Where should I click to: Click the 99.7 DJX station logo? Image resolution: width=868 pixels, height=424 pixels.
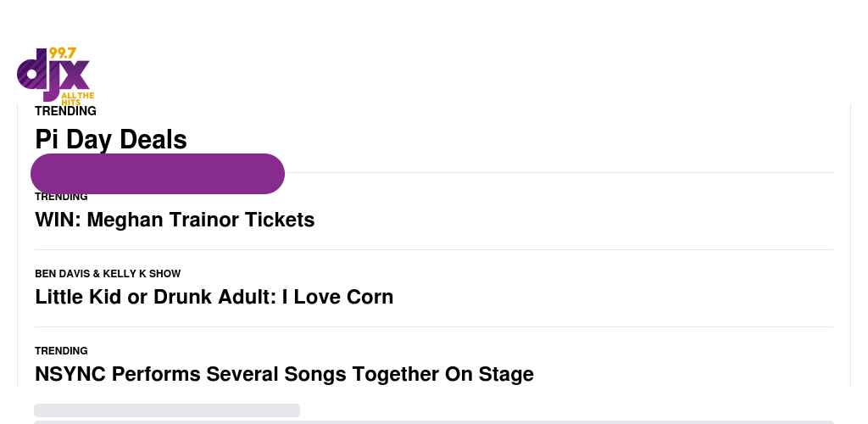pyautogui.click(x=53, y=75)
